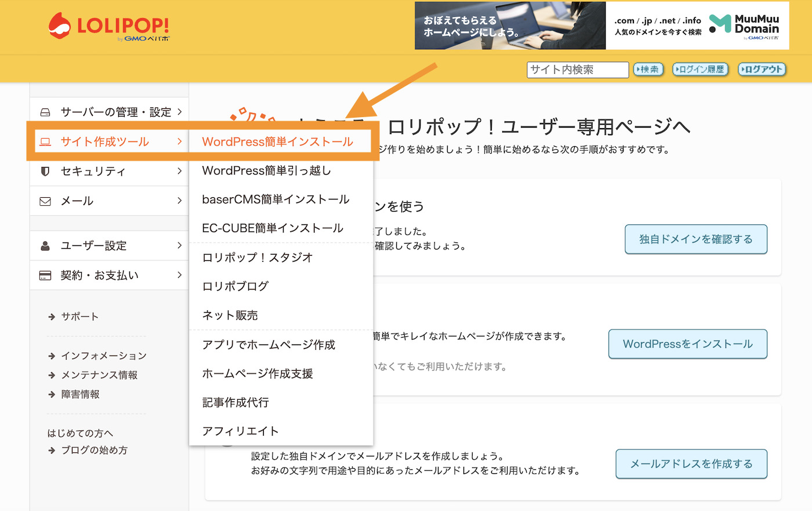Expand the サイト作成ツール chevron
Viewport: 812px width, 511px height.
[x=179, y=141]
